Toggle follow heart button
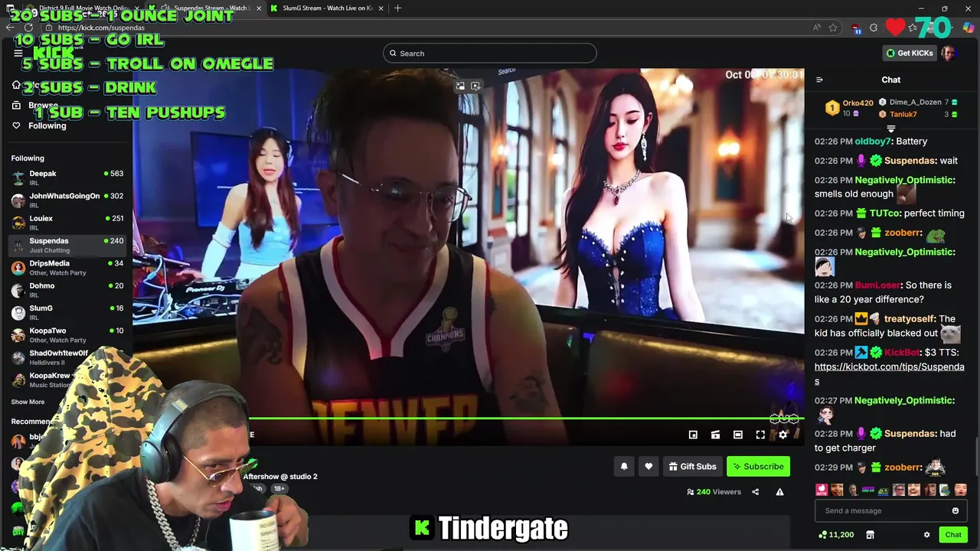This screenshot has width=980, height=551. click(648, 466)
